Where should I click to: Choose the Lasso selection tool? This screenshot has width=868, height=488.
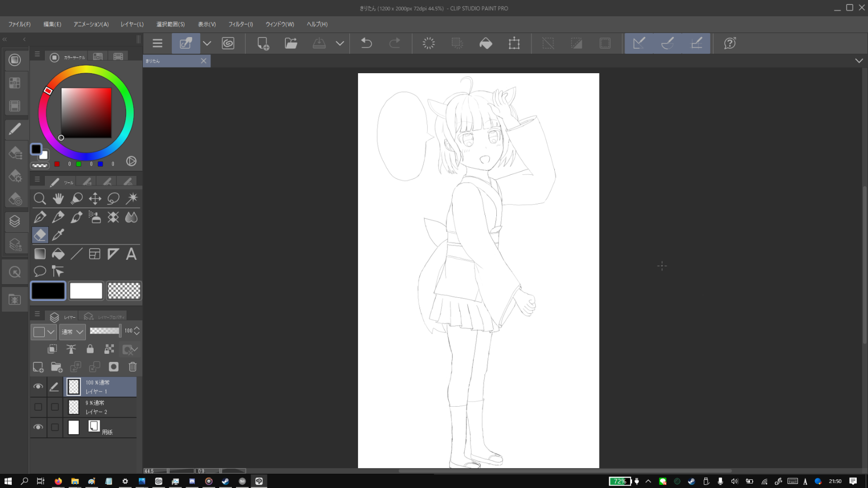click(113, 199)
